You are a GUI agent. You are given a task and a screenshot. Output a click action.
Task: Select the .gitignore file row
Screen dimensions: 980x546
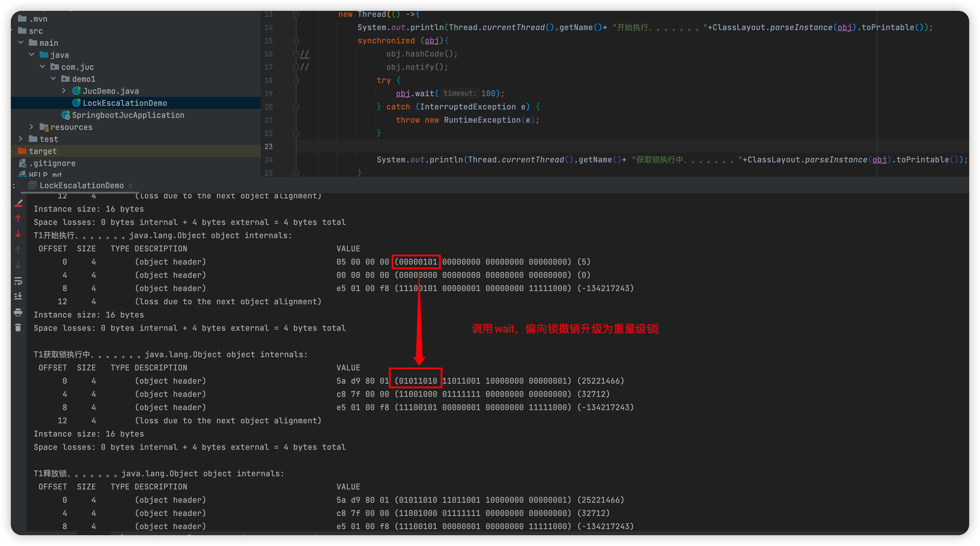(135, 163)
